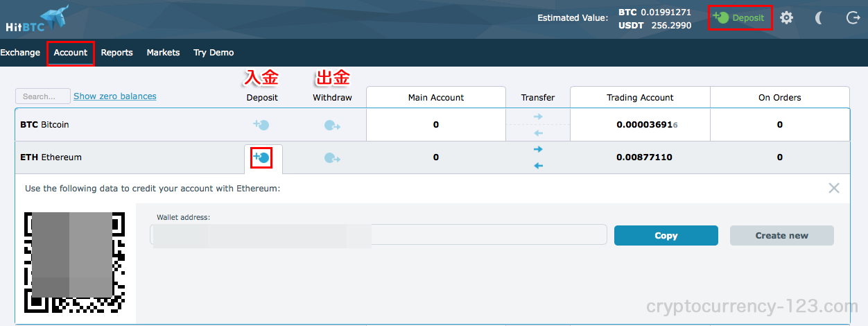Open the Account tab

[71, 53]
